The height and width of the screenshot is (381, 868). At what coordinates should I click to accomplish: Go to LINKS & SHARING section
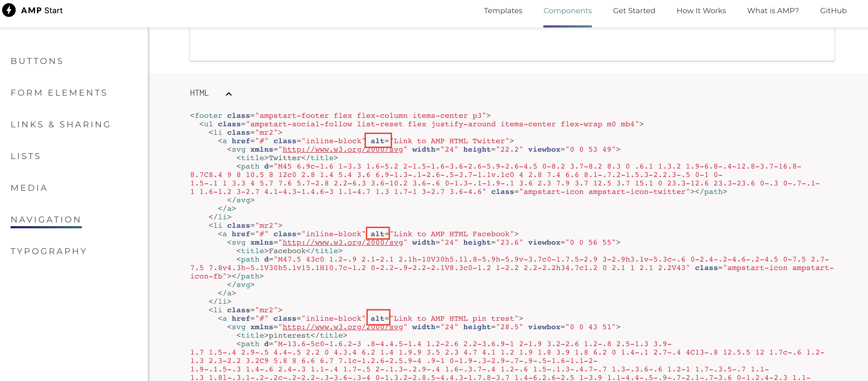pyautogui.click(x=60, y=124)
